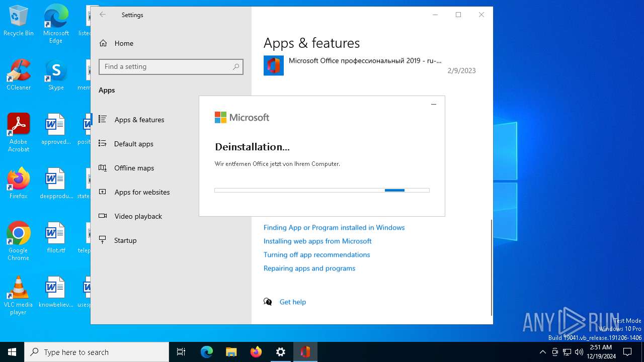The width and height of the screenshot is (644, 362).
Task: Click the Deinstallation progress bar
Action: 322,190
